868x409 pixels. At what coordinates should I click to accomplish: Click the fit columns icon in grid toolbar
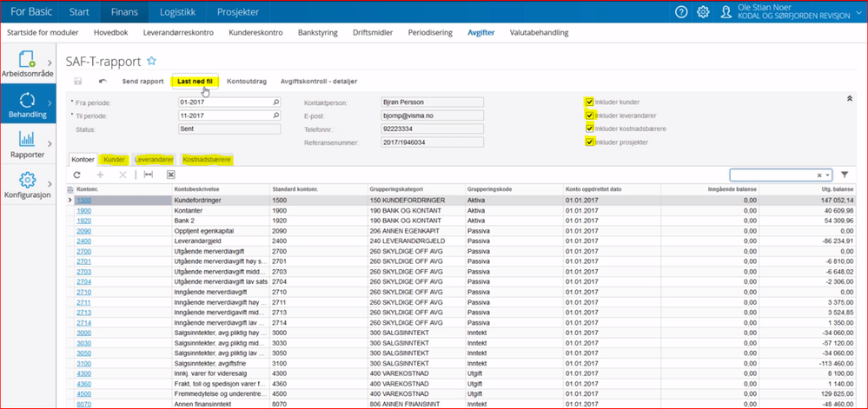click(x=149, y=175)
